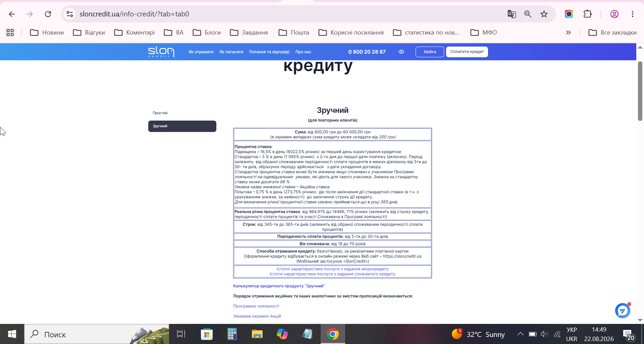Open the notification center icon
This screenshot has width=644, height=344.
click(x=628, y=334)
